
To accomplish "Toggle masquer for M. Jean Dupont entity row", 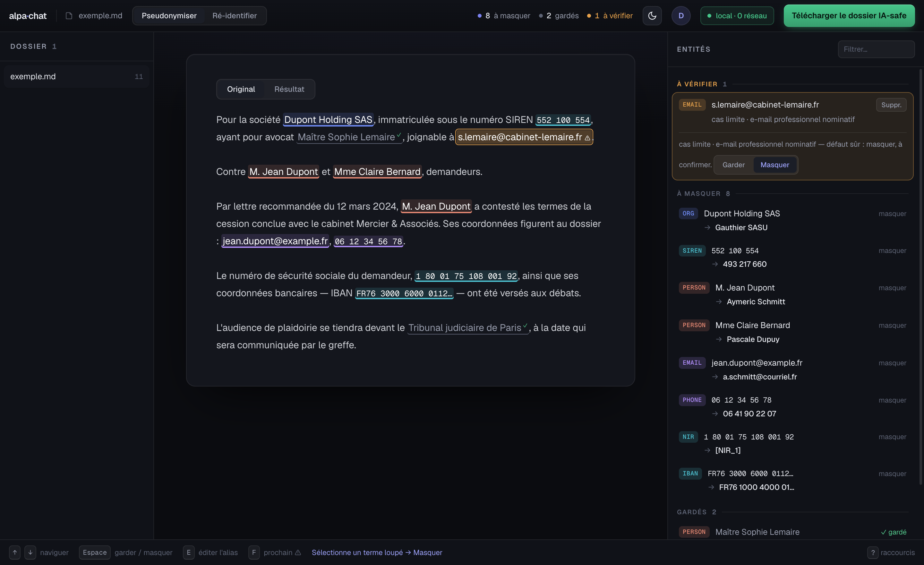I will pos(892,288).
